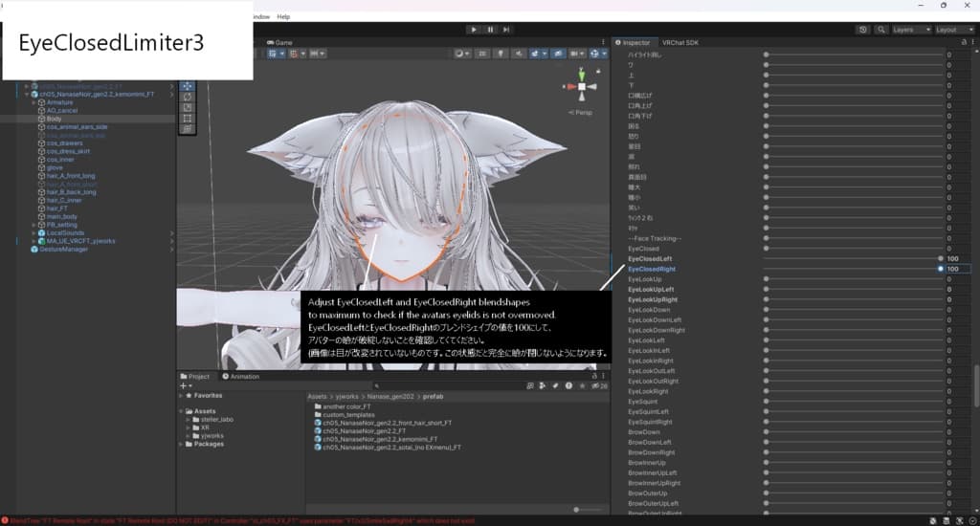Open the Layers dropdown
This screenshot has height=526, width=980.
(x=910, y=30)
